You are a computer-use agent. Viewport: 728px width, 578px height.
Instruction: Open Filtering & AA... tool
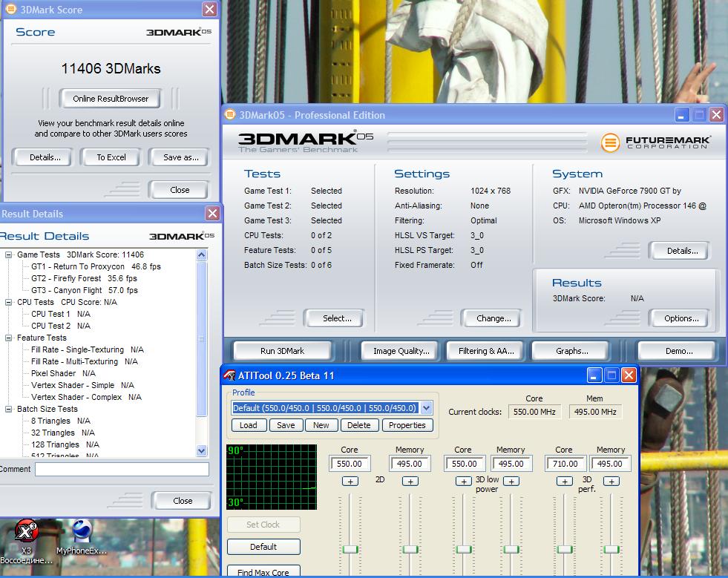(486, 351)
